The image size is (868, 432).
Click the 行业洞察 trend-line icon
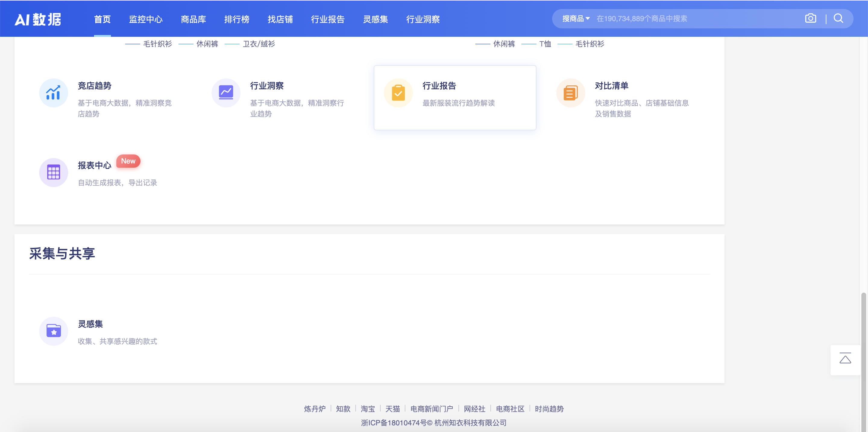point(226,92)
